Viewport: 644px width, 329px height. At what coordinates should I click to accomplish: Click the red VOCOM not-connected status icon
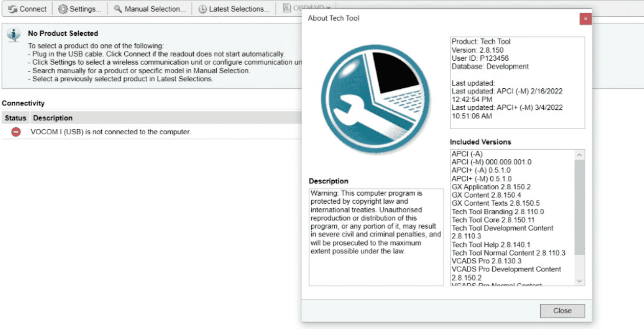click(16, 132)
